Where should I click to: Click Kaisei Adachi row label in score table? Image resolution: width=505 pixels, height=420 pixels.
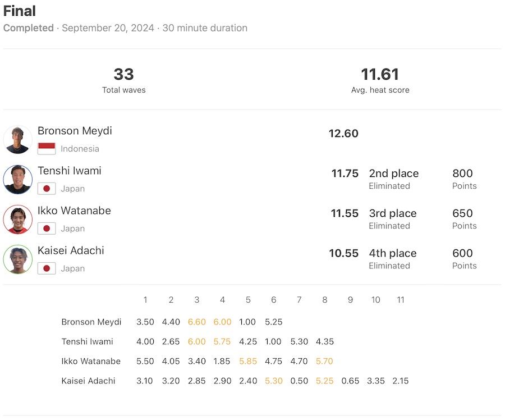click(88, 381)
